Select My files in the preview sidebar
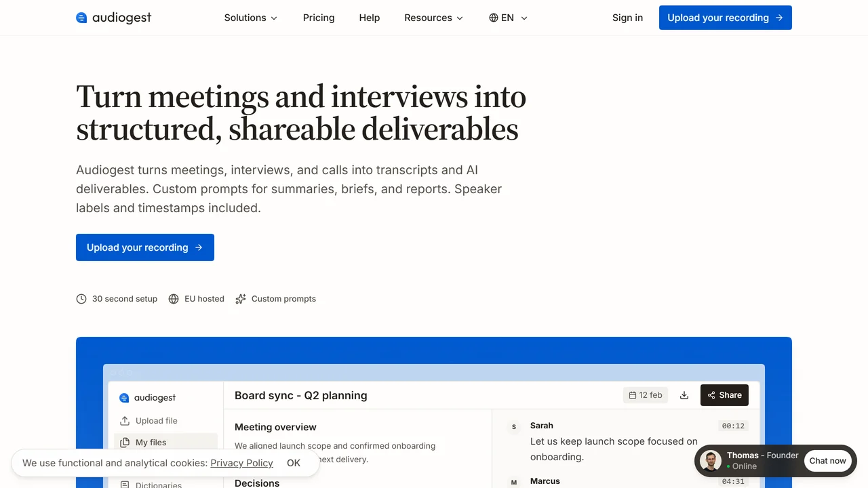This screenshot has width=868, height=488. [165, 443]
